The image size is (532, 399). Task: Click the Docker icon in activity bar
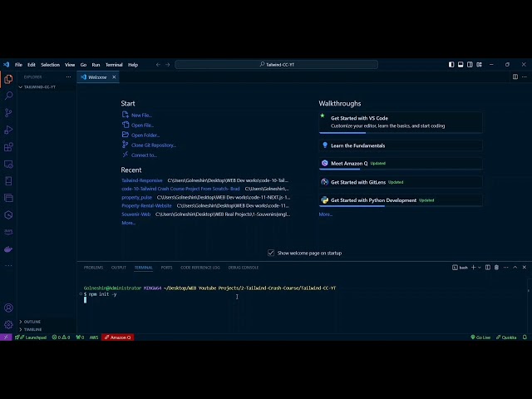coord(8,249)
